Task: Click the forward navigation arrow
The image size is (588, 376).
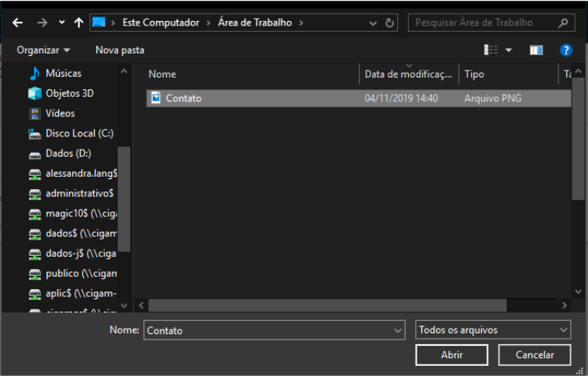Action: [42, 22]
